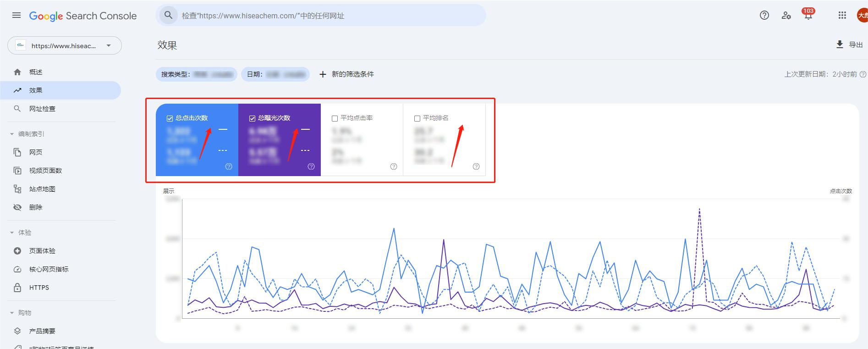Click the 导出 download icon
Viewport: 868px width, 349px height.
point(840,44)
